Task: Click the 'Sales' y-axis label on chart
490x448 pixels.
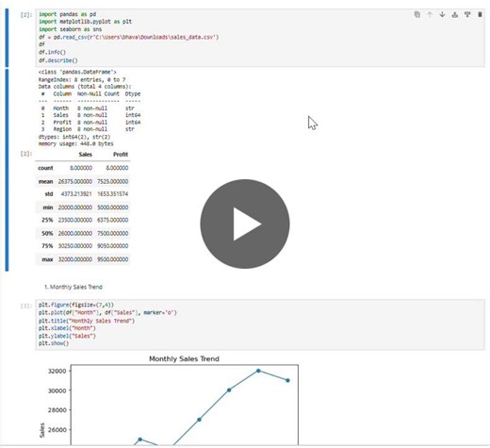Action: click(x=42, y=430)
